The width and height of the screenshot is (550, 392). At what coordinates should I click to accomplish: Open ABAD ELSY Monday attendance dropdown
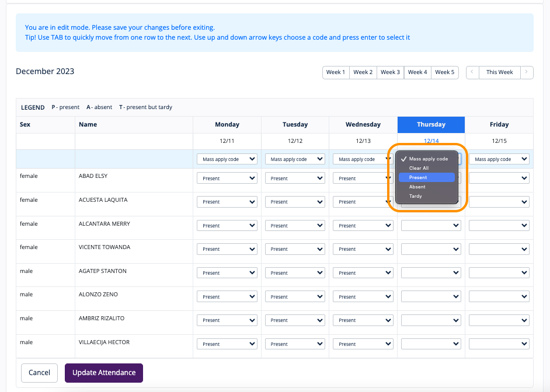(x=227, y=178)
